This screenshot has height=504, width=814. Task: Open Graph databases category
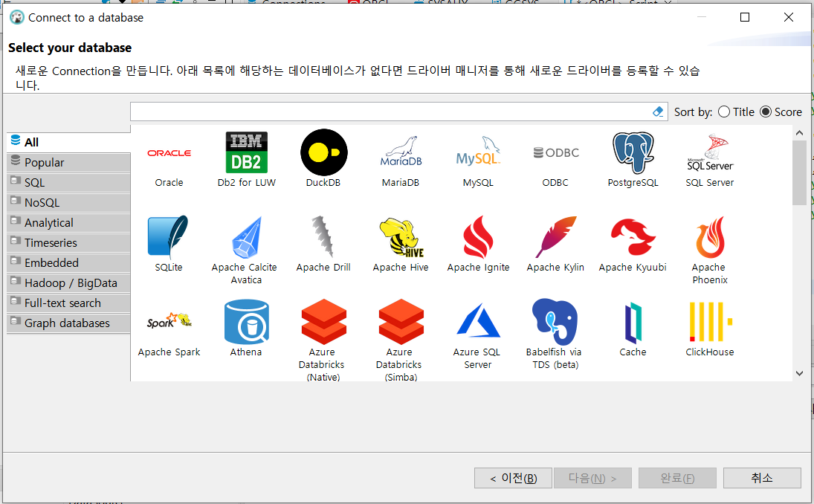coord(68,323)
